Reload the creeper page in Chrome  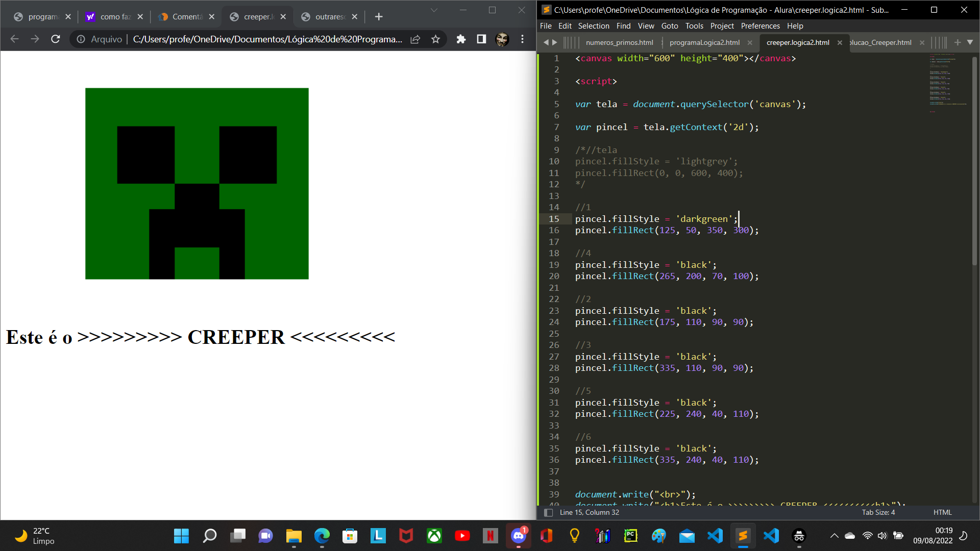pyautogui.click(x=56, y=39)
